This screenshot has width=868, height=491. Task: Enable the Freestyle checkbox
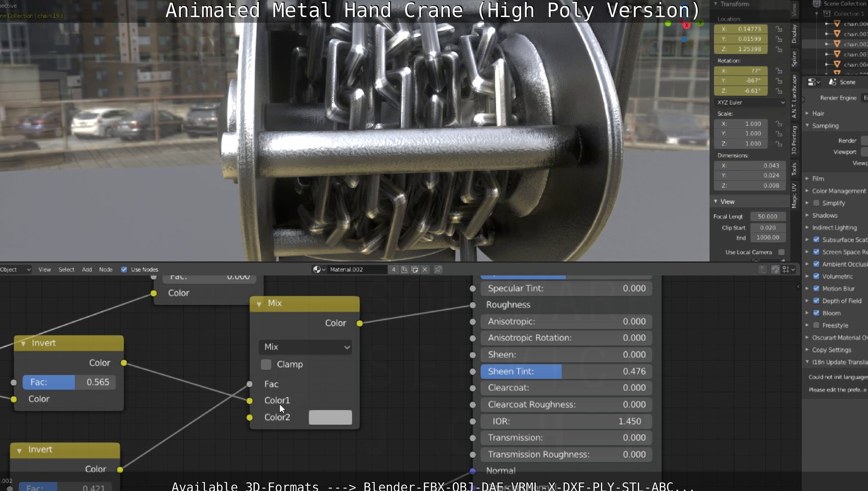(x=816, y=325)
